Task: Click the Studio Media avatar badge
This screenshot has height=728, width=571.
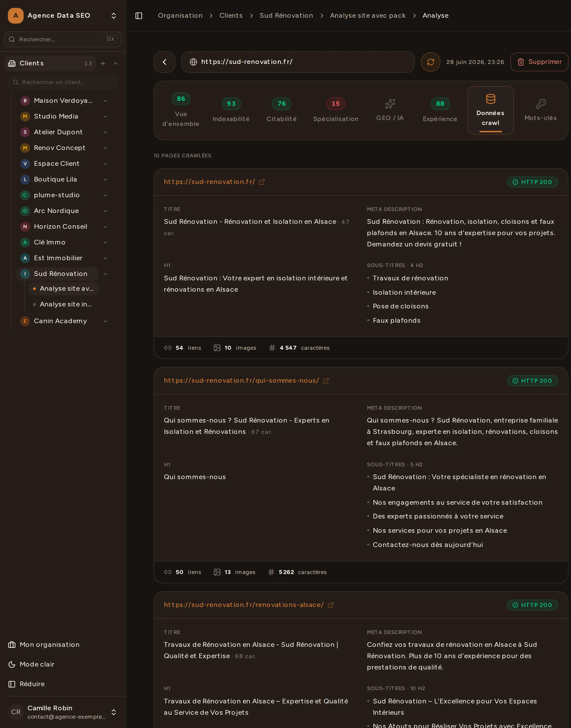Action: [x=25, y=116]
